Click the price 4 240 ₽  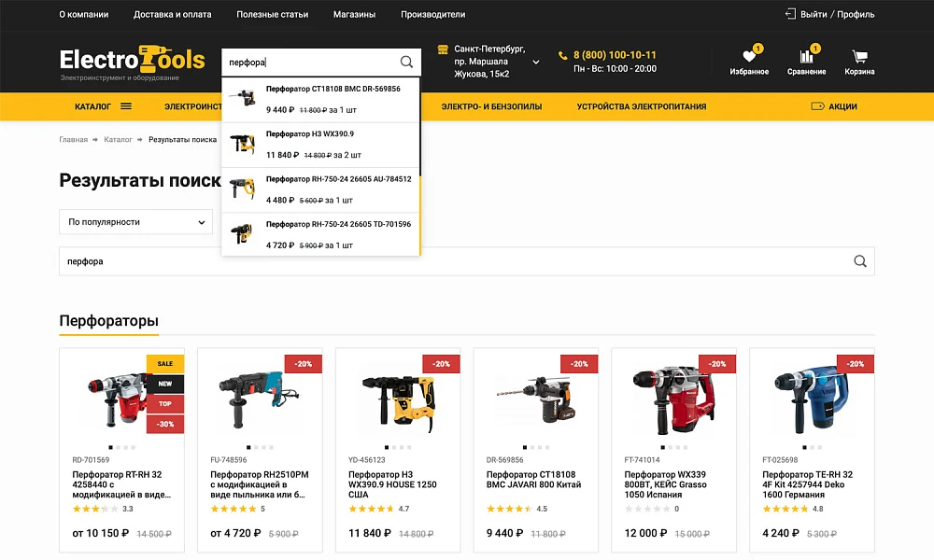pyautogui.click(x=780, y=533)
